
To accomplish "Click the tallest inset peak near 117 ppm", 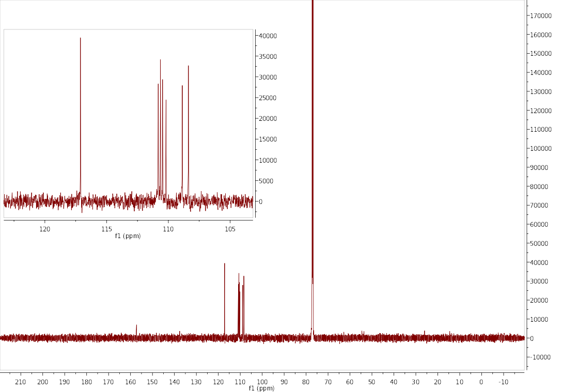I will coord(81,103).
